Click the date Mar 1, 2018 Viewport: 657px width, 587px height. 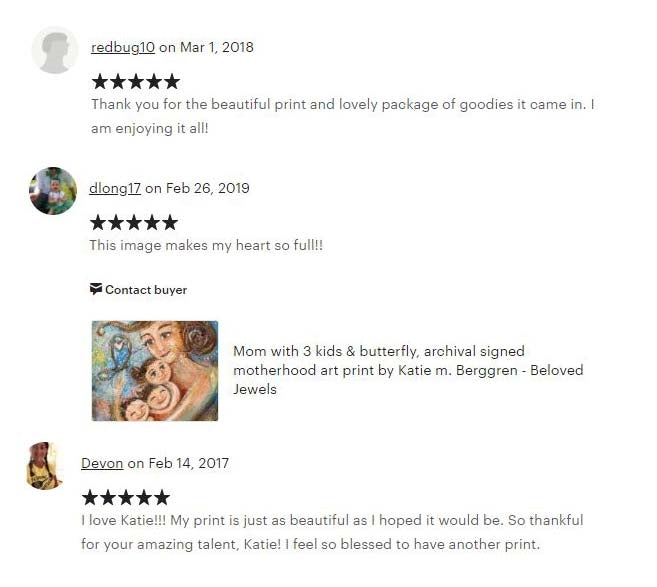pos(217,47)
